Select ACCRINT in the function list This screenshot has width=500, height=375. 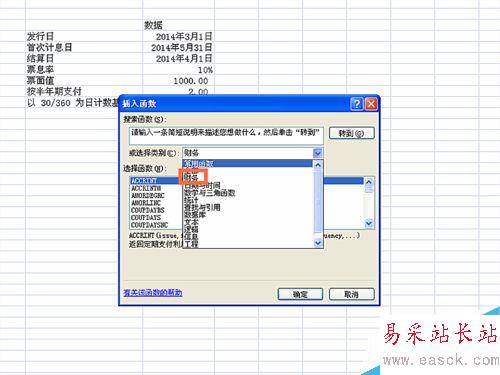[x=144, y=181]
